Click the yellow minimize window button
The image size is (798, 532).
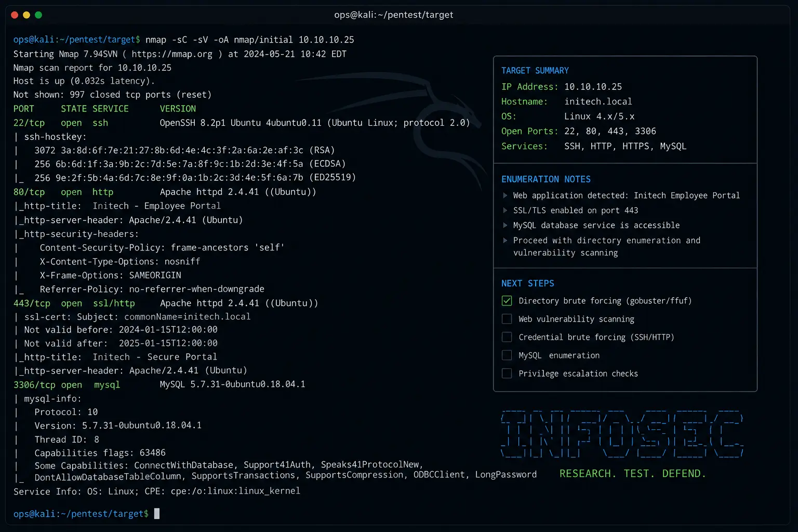point(26,15)
